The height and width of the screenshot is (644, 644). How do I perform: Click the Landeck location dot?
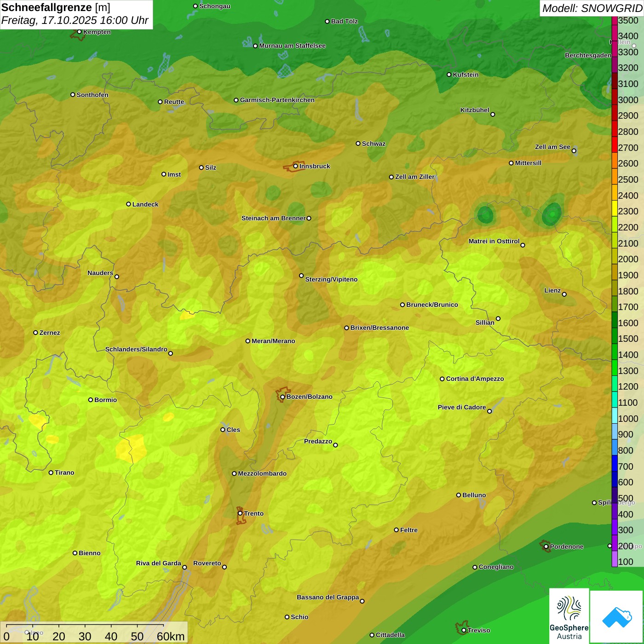(128, 204)
